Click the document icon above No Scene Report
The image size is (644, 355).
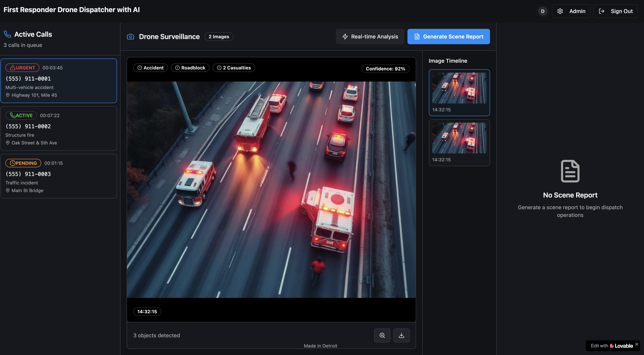pyautogui.click(x=570, y=171)
